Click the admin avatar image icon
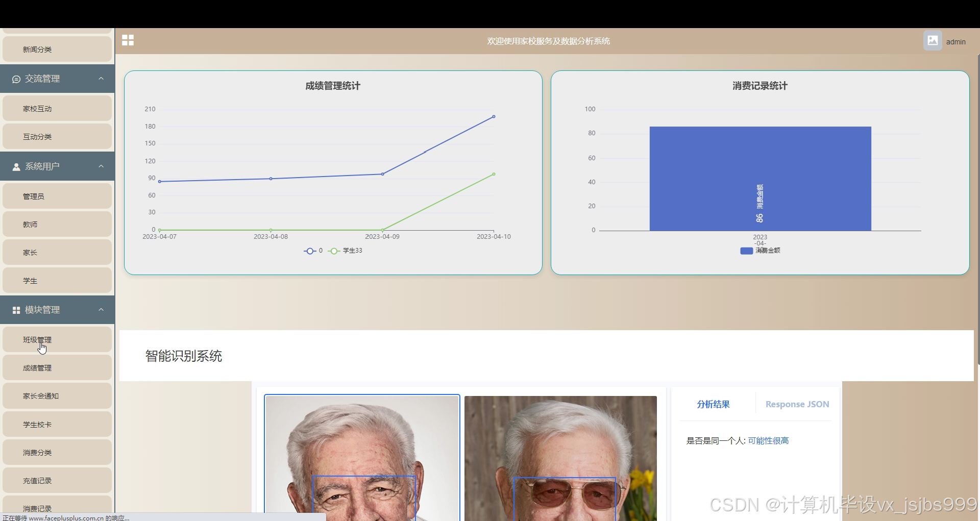The image size is (980, 521). tap(933, 41)
